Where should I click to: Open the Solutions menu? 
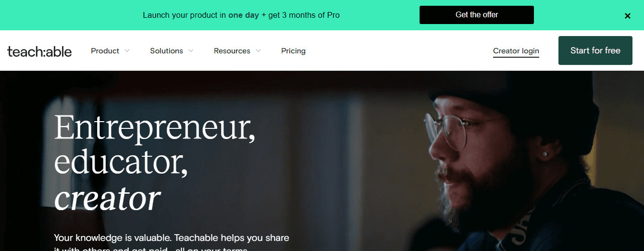[166, 51]
